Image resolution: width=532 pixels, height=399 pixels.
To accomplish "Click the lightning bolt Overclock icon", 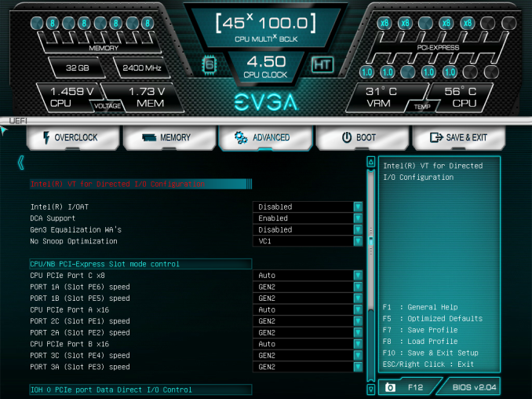I will pos(46,137).
